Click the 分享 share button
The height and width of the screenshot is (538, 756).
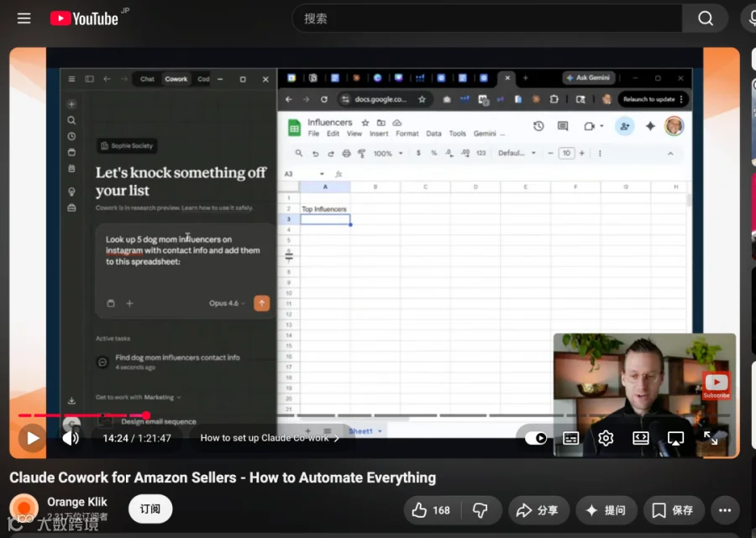538,510
